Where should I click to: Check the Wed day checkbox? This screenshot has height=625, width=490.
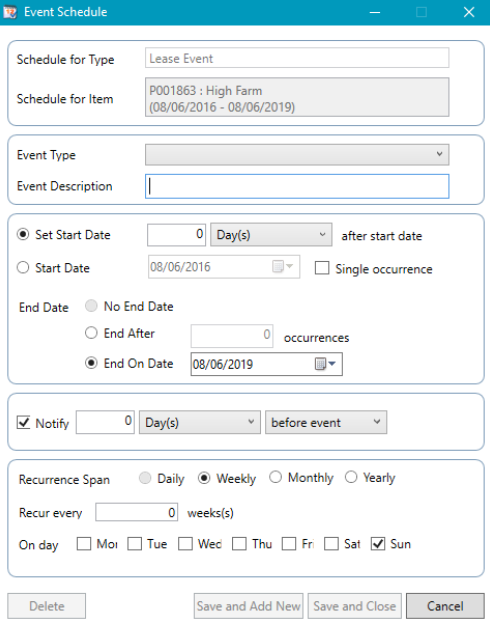(185, 544)
